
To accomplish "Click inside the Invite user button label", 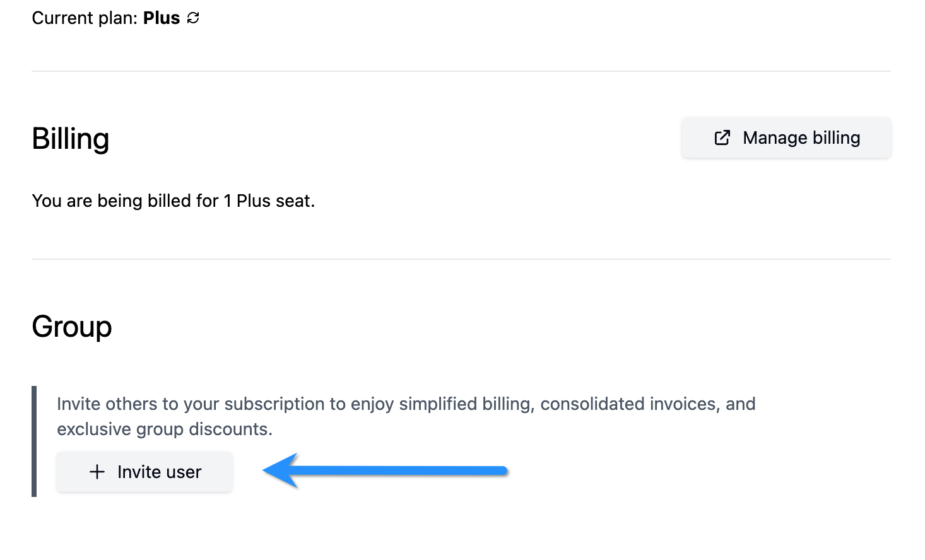I will [x=158, y=472].
